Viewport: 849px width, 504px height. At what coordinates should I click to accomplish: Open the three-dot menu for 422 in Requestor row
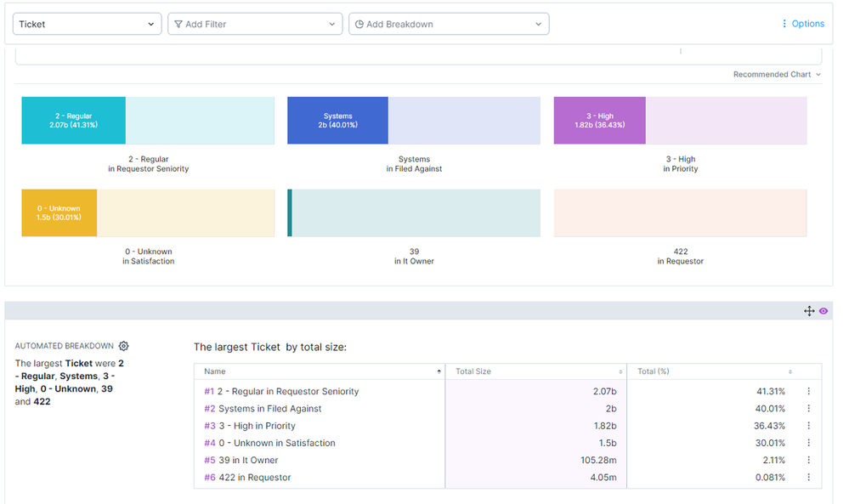[x=808, y=478]
